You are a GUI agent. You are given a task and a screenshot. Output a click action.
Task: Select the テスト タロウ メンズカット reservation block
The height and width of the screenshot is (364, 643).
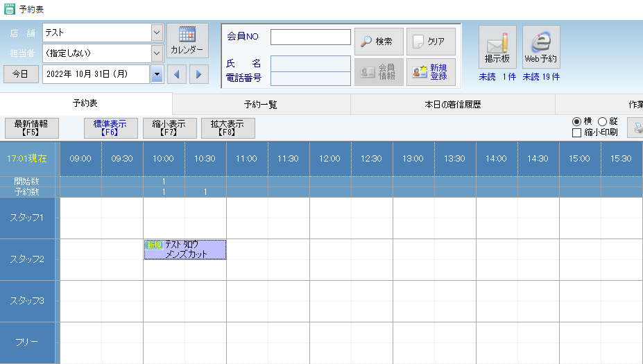185,250
